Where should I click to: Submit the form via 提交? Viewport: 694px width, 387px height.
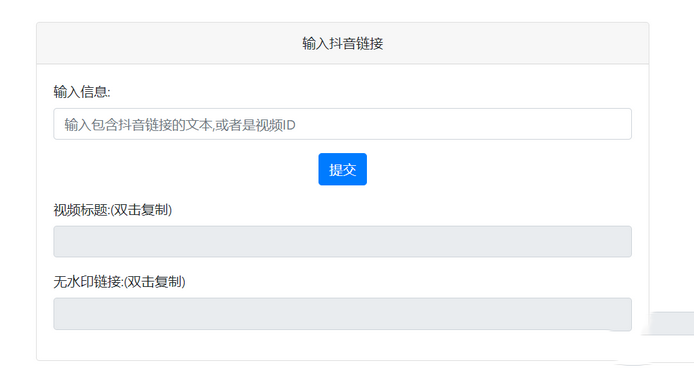342,169
